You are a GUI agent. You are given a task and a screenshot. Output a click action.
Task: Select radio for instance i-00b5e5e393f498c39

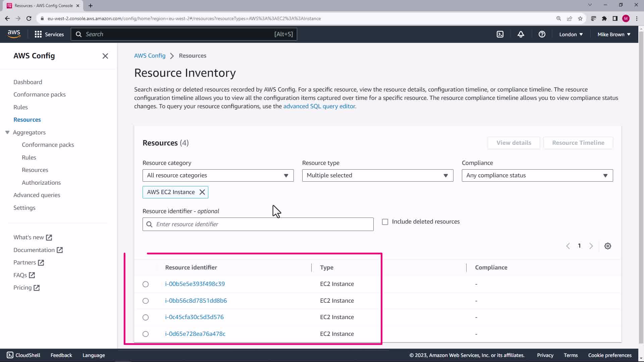pos(146,284)
